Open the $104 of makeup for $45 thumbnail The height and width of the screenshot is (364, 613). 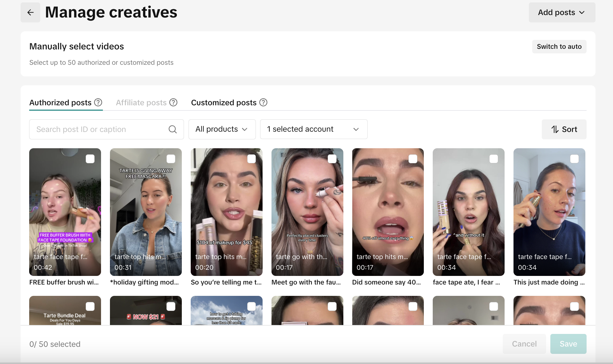pyautogui.click(x=226, y=212)
